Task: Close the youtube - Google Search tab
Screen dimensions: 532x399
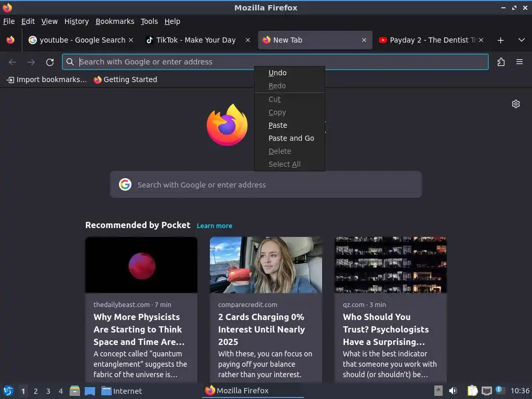Action: point(131,40)
